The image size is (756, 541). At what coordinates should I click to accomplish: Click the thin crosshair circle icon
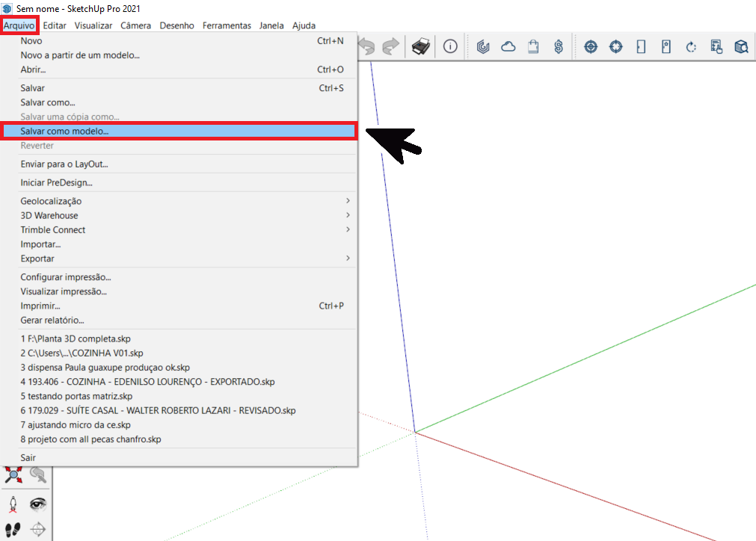pyautogui.click(x=615, y=47)
